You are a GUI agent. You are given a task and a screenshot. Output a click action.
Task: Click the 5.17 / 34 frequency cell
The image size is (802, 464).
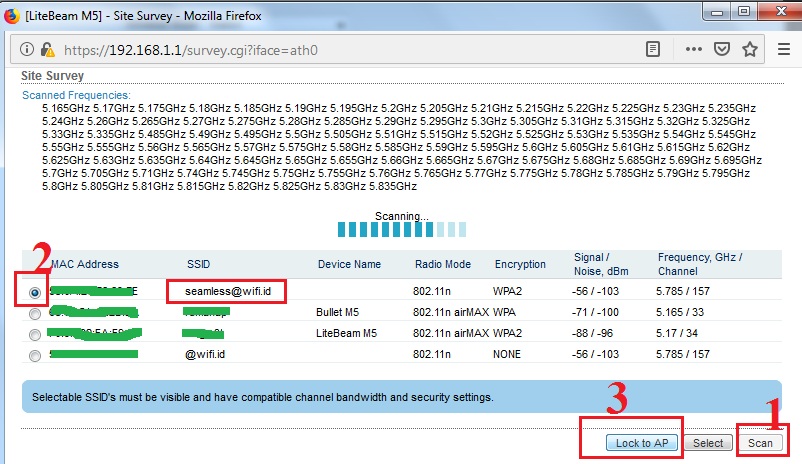click(x=677, y=333)
